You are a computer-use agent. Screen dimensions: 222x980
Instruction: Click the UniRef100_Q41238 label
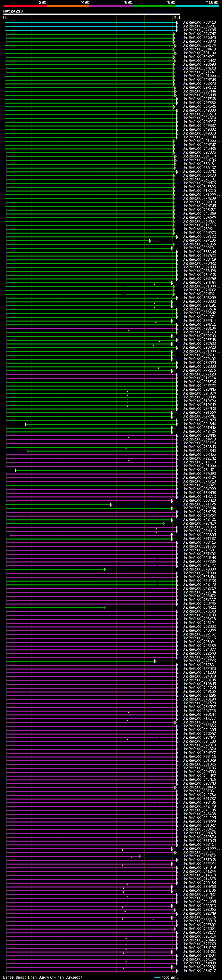click(199, 673)
